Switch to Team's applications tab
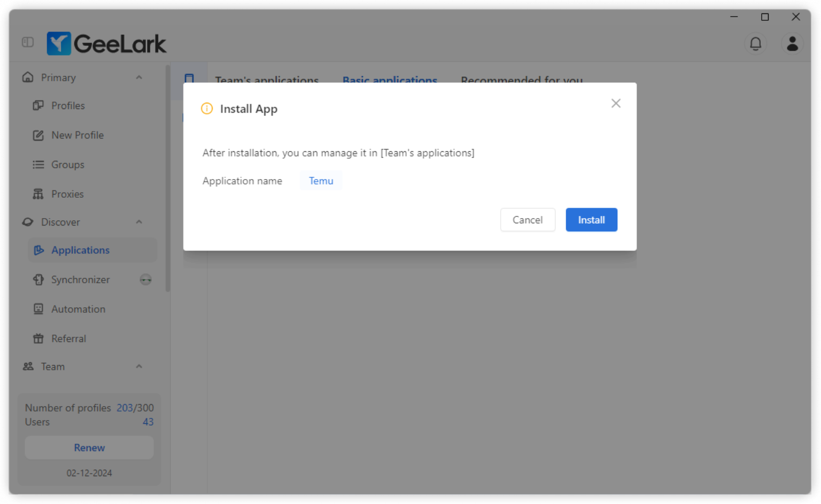821x504 pixels. pyautogui.click(x=267, y=80)
